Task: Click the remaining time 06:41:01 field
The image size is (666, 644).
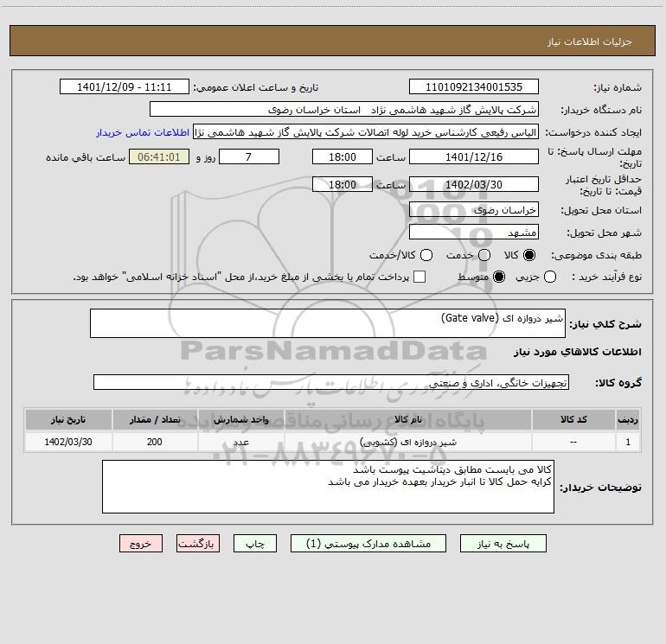Action: click(159, 156)
